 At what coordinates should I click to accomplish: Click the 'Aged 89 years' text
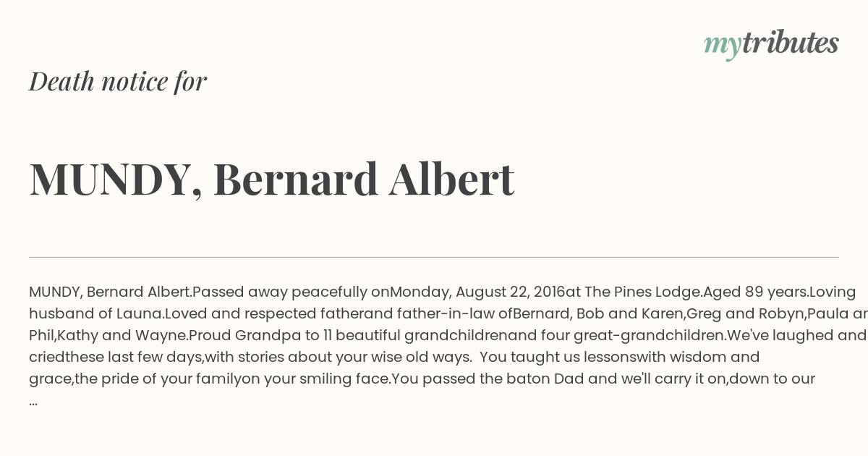click(x=754, y=292)
